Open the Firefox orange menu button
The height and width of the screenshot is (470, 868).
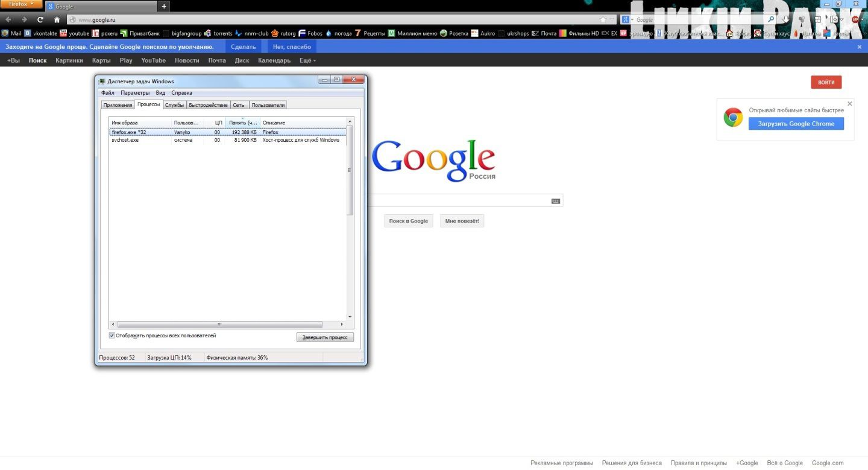click(21, 4)
